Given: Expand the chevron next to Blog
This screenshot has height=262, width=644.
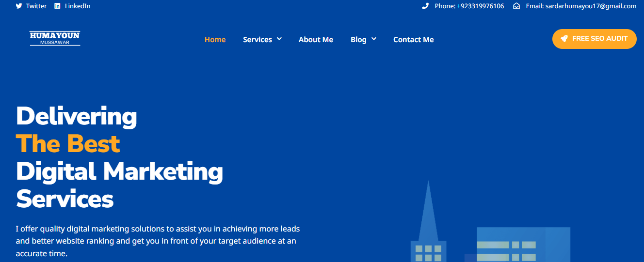Looking at the screenshot, I should [x=374, y=39].
